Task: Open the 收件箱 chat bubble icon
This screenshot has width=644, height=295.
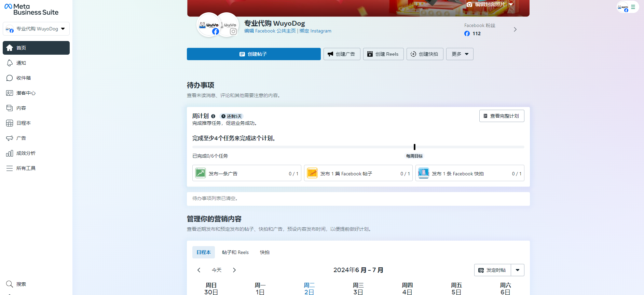Action: click(x=10, y=78)
